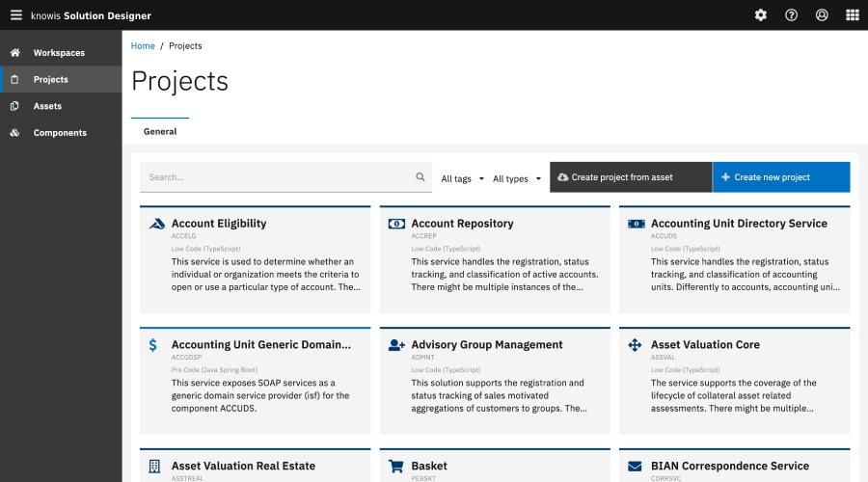The width and height of the screenshot is (868, 482).
Task: Switch to the General tab
Action: pos(160,131)
